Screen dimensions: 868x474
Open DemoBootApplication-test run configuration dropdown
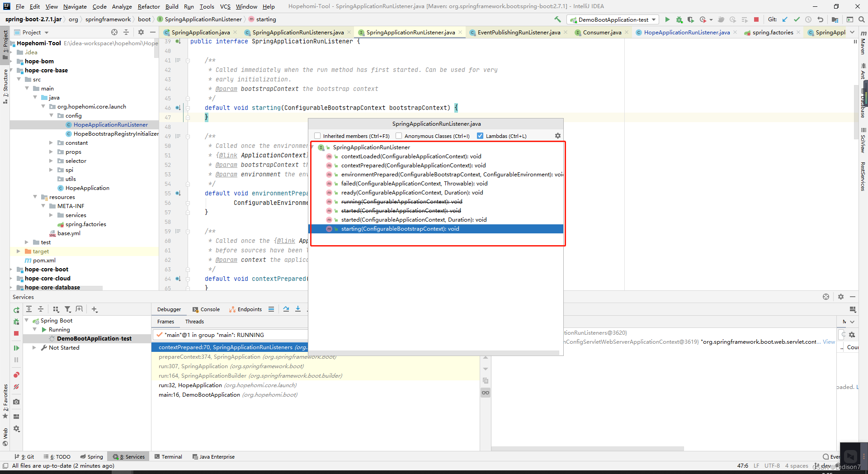tap(613, 19)
